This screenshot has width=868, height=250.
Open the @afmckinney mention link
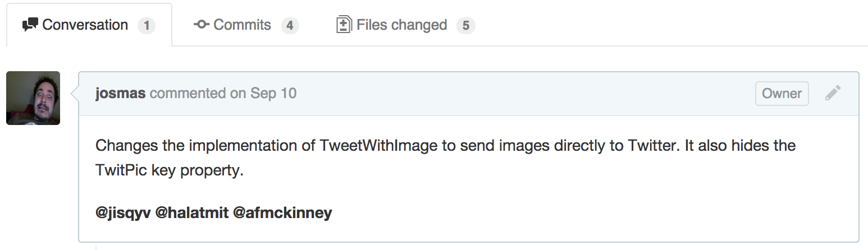282,213
